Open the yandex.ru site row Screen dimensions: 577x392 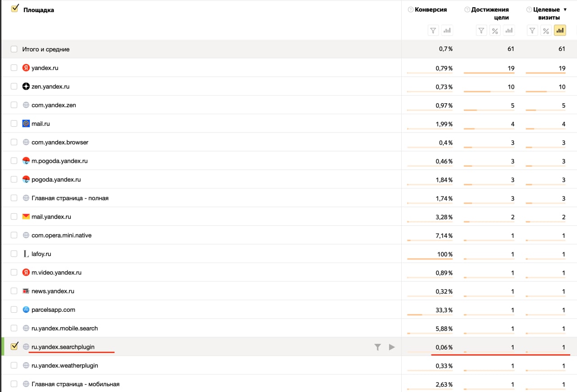(45, 68)
